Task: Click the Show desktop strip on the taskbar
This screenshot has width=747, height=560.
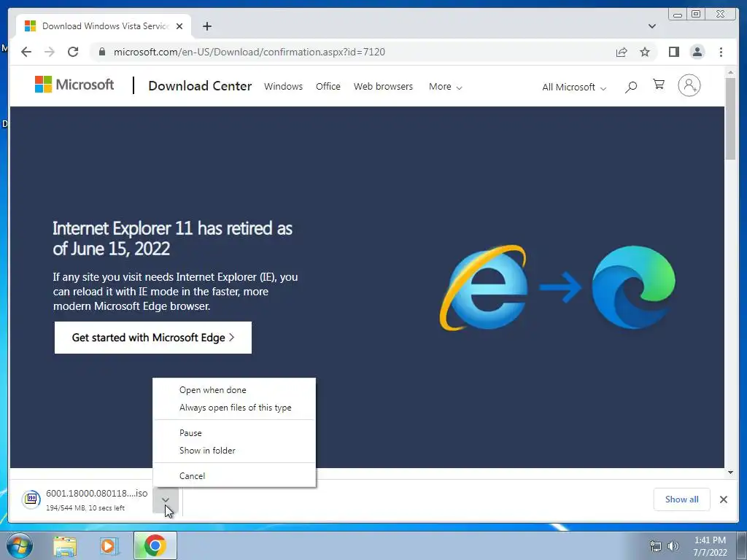Action: click(x=742, y=545)
